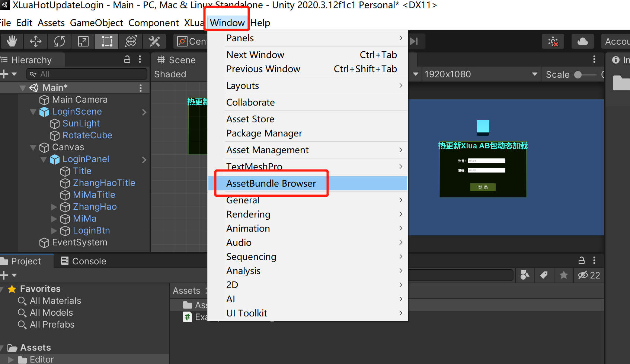The height and width of the screenshot is (364, 630).
Task: Toggle Center pivot mode button
Action: point(191,41)
